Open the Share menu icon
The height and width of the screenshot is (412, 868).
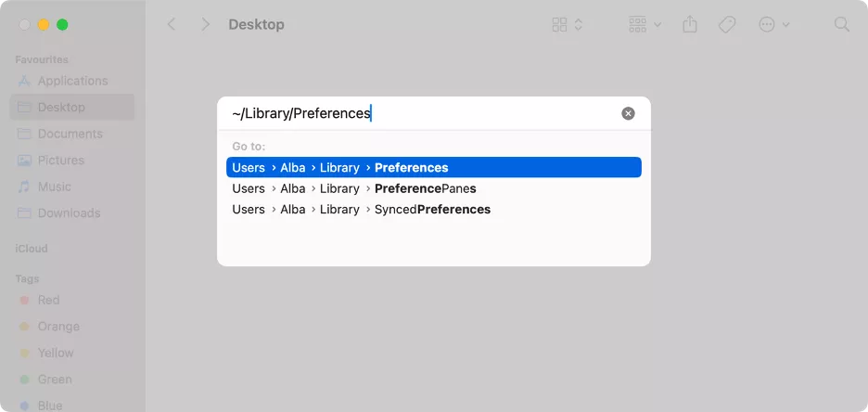690,24
